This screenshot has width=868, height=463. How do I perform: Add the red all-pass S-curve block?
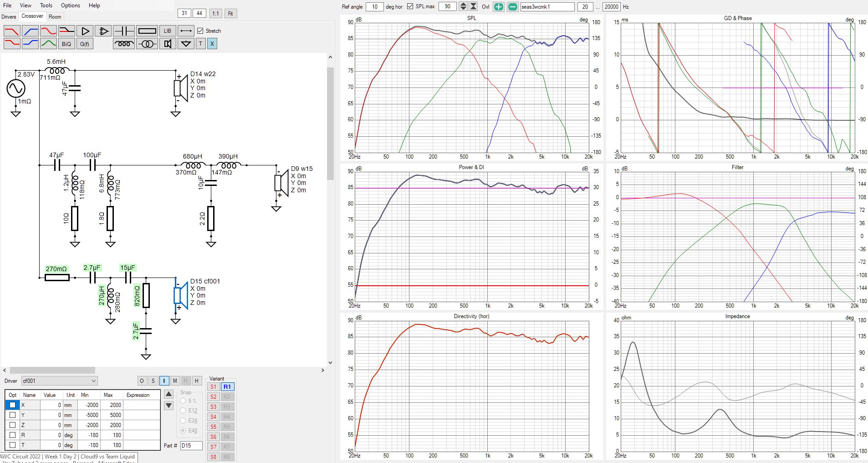(x=48, y=31)
